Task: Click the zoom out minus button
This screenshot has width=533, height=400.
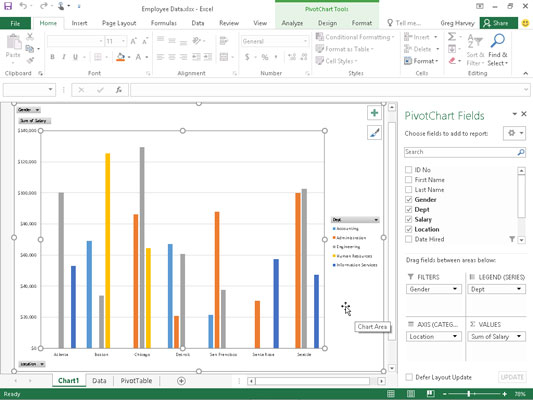Action: pyautogui.click(x=445, y=394)
